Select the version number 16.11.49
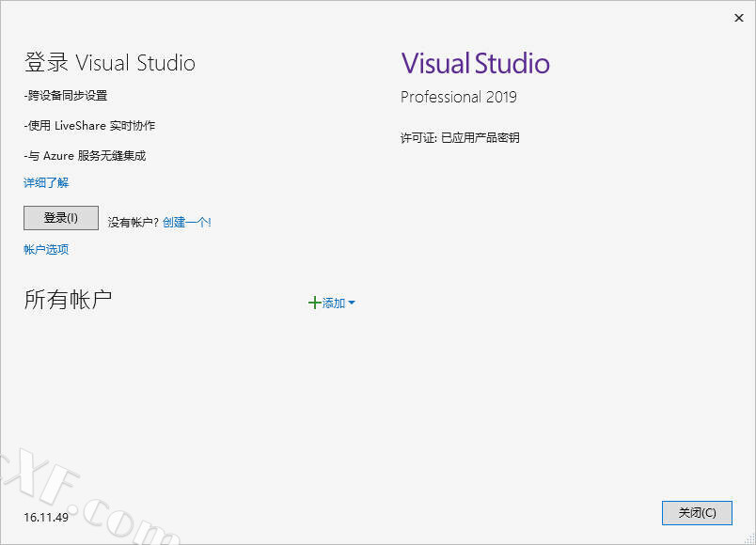 click(x=46, y=517)
